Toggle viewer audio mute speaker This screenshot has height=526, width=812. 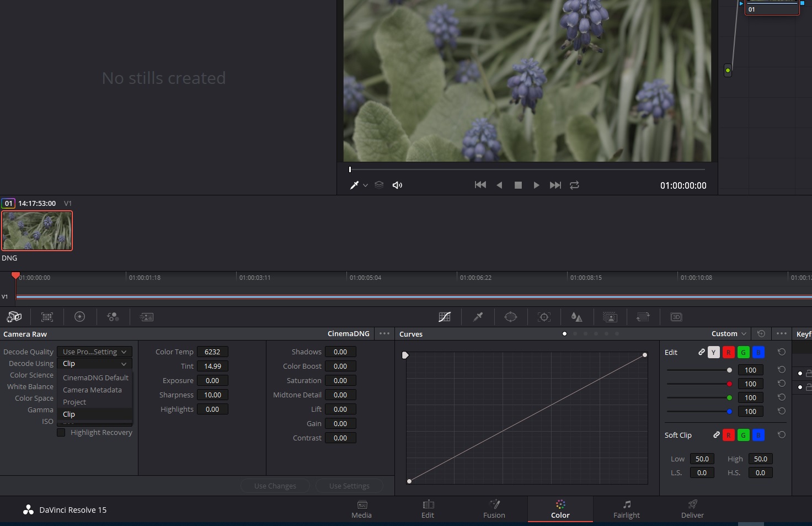point(397,185)
